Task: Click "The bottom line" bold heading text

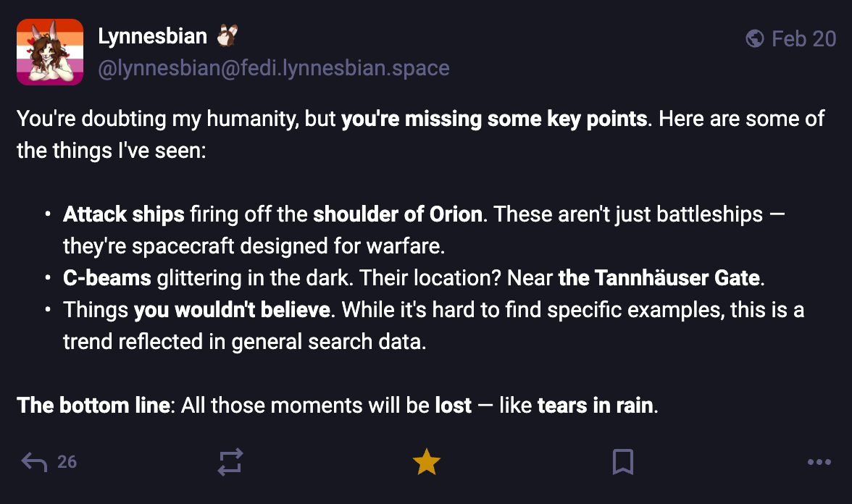Action: (x=93, y=405)
